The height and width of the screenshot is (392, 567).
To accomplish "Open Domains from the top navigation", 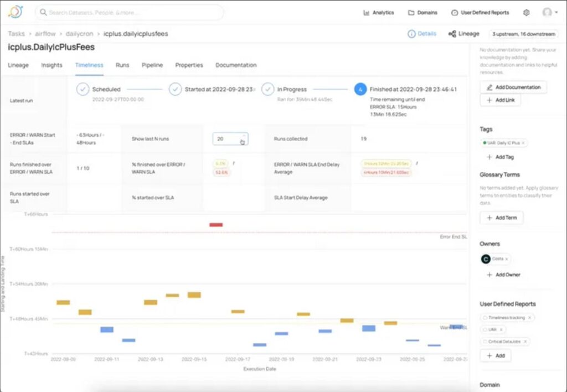I will [x=422, y=13].
